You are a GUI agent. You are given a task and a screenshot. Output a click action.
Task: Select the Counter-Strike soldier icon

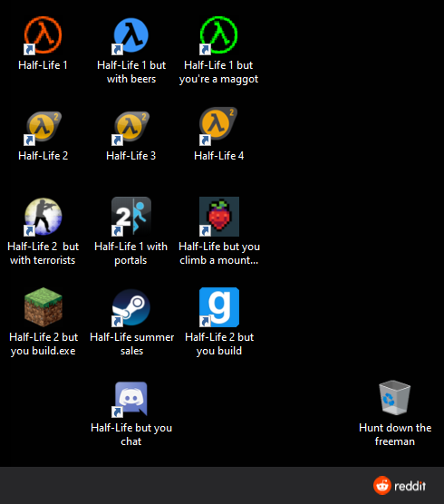[x=43, y=217]
